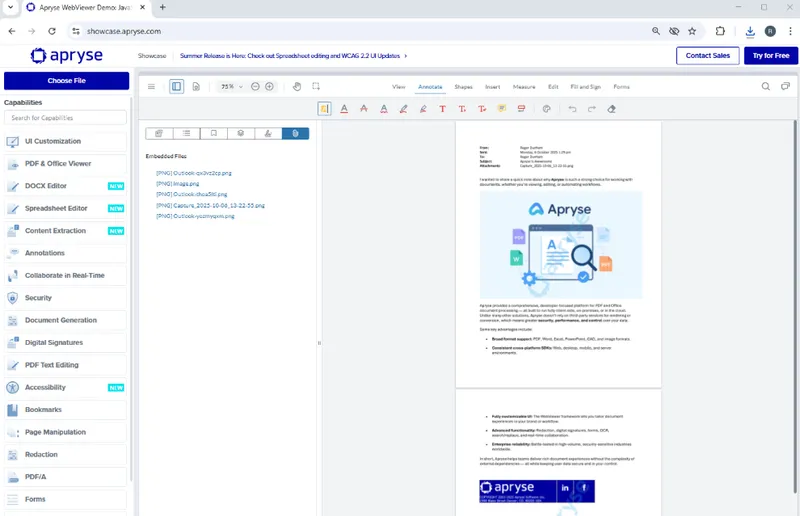800x516 pixels.
Task: Undo the last annotation action
Action: pyautogui.click(x=572, y=109)
